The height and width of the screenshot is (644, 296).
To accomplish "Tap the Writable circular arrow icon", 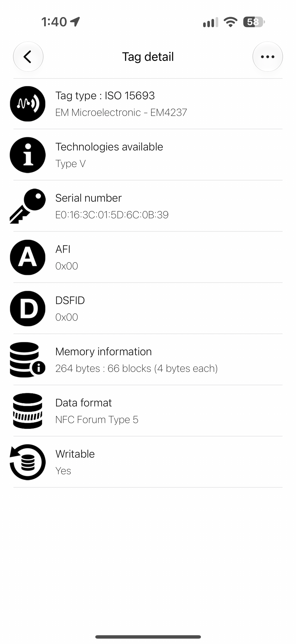I will click(x=28, y=462).
